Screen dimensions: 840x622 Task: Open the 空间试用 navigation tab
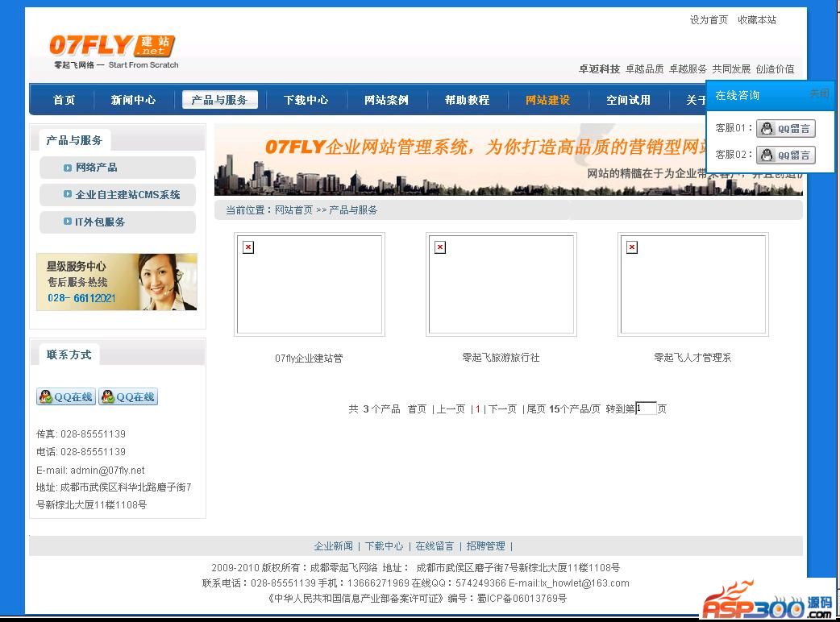point(629,100)
